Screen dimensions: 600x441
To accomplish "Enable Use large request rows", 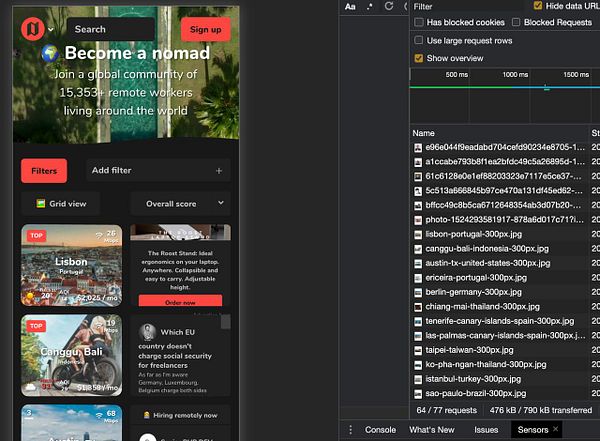I will click(419, 40).
